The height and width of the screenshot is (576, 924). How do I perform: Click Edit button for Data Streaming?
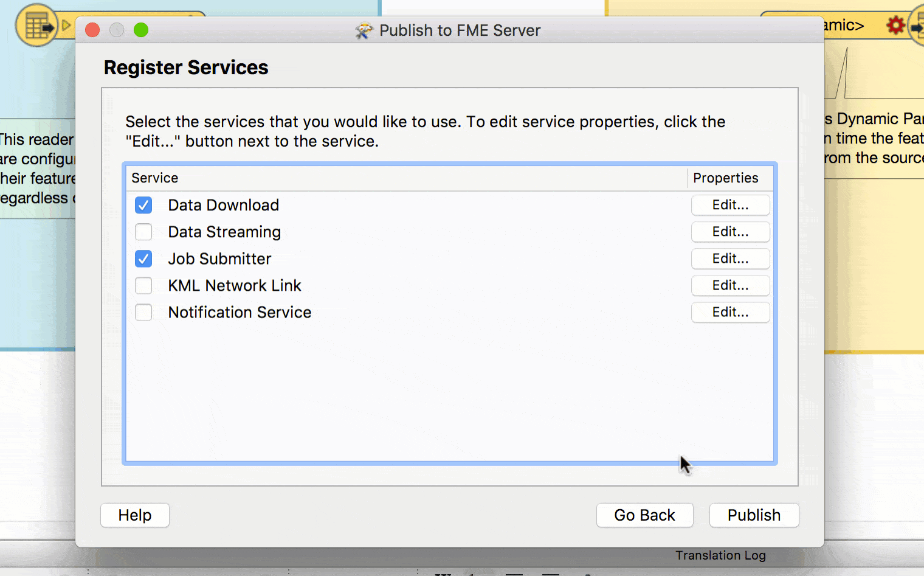coord(730,232)
